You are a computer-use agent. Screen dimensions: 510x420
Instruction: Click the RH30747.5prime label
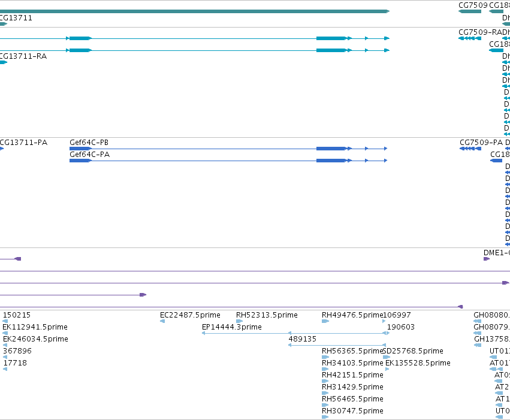(352, 411)
